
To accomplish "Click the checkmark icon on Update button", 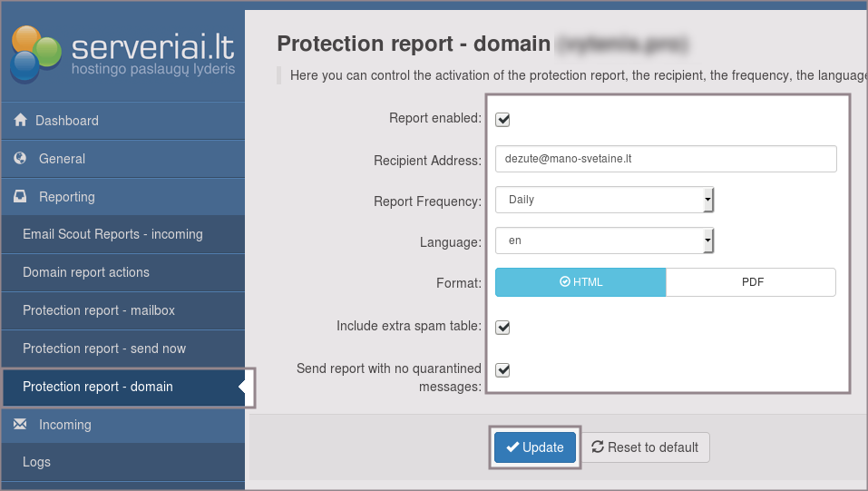I will coord(512,447).
